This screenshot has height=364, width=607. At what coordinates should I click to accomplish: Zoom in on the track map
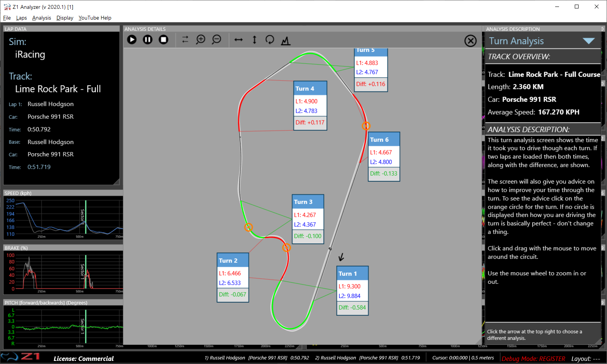201,40
